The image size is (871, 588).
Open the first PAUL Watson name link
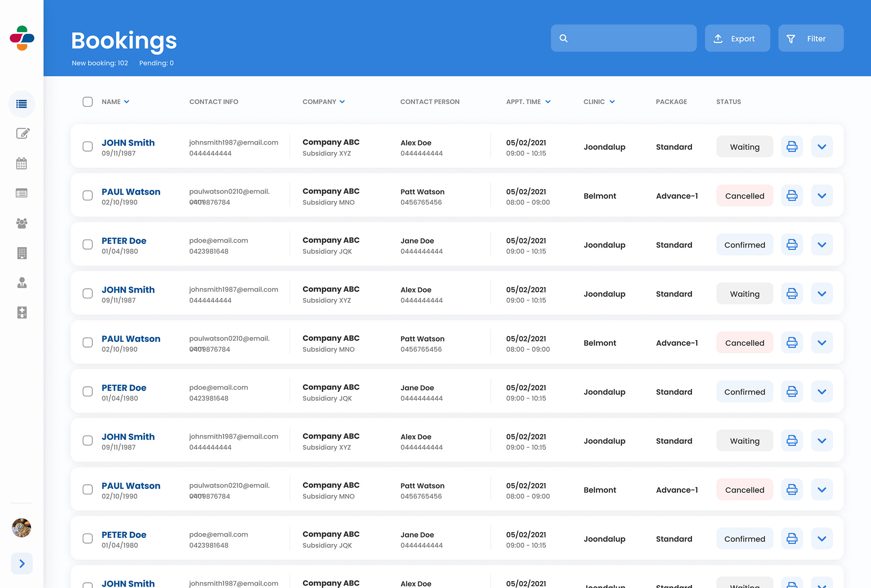(x=131, y=192)
